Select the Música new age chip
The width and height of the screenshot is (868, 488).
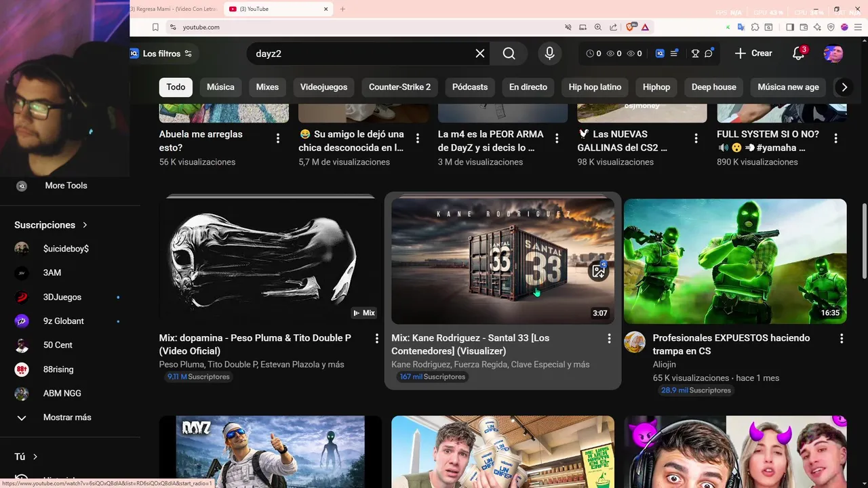click(788, 87)
